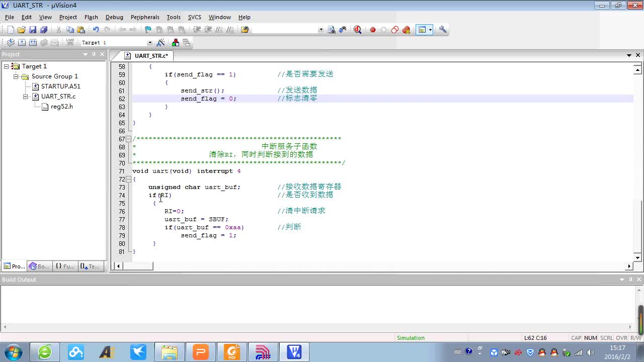Screen dimensions: 644x362
Task: Click code line 78 if(uart_buf == 0xaa)
Action: click(204, 227)
